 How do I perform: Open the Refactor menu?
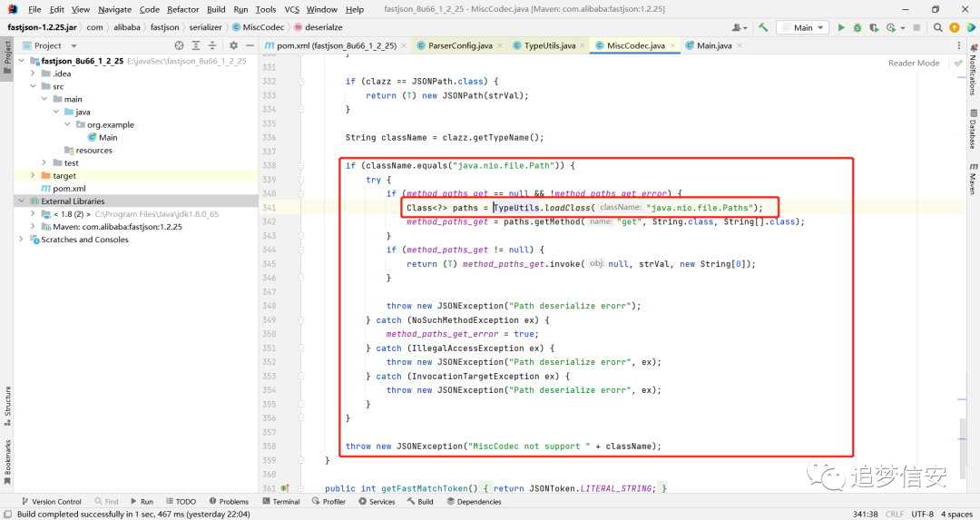pyautogui.click(x=182, y=9)
